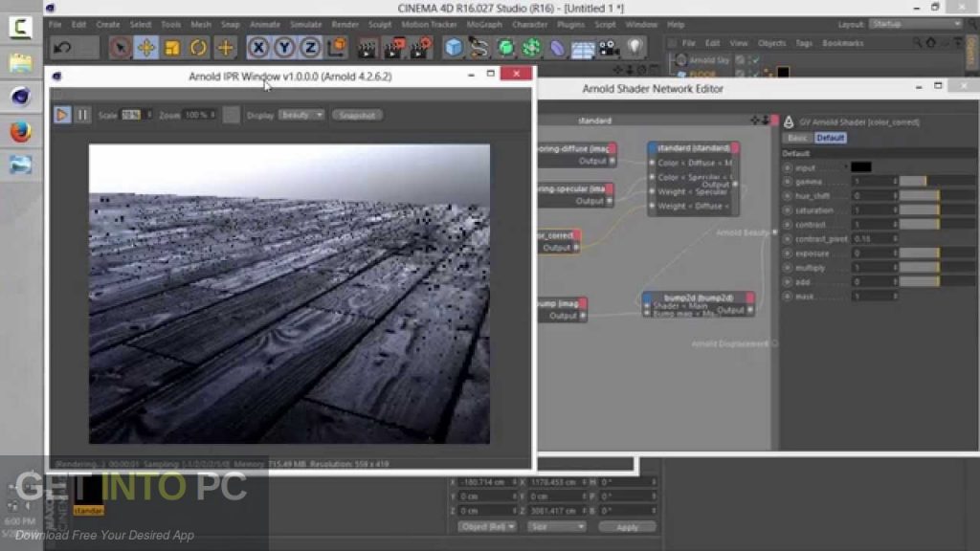Click the black input color swatch

[860, 166]
